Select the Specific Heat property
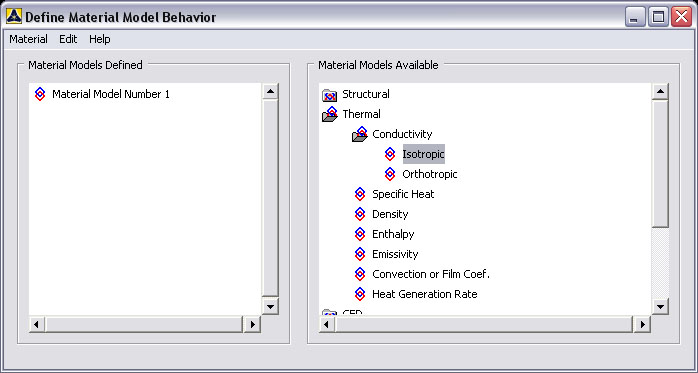The image size is (698, 373). (403, 194)
